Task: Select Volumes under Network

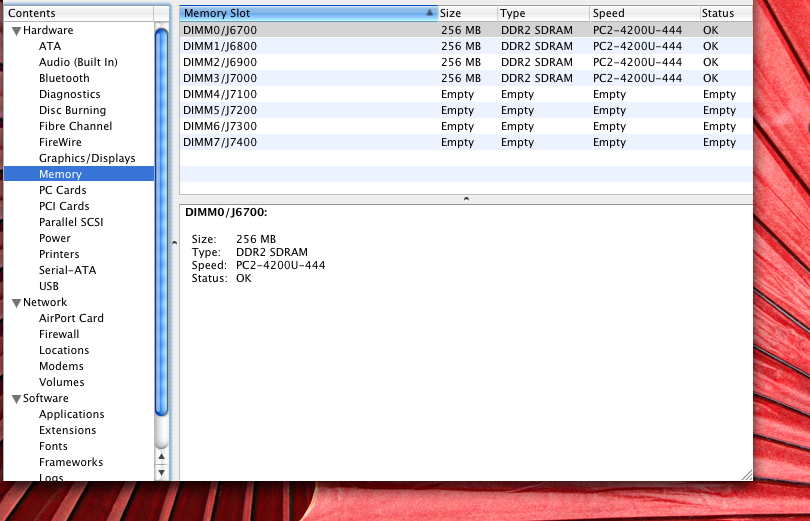Action: coord(61,382)
